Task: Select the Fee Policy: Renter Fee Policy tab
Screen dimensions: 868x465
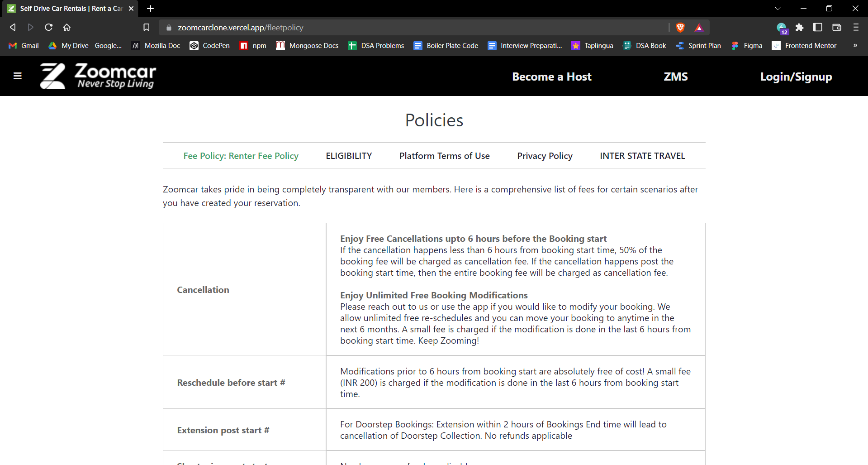Action: 241,156
